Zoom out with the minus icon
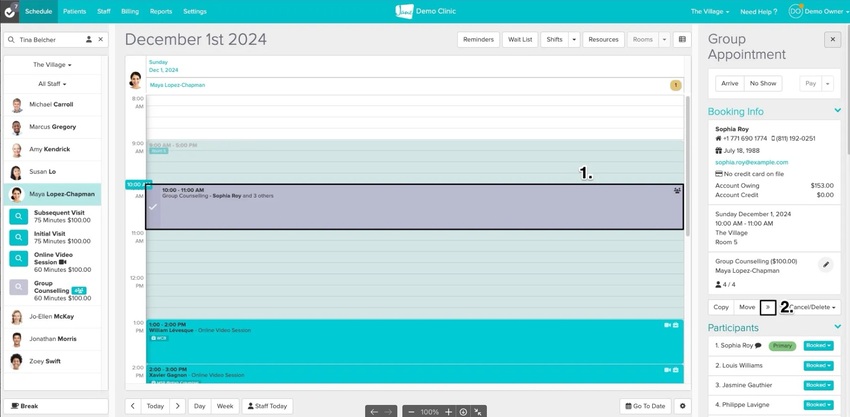Viewport: 850px width, 417px height. (x=412, y=412)
